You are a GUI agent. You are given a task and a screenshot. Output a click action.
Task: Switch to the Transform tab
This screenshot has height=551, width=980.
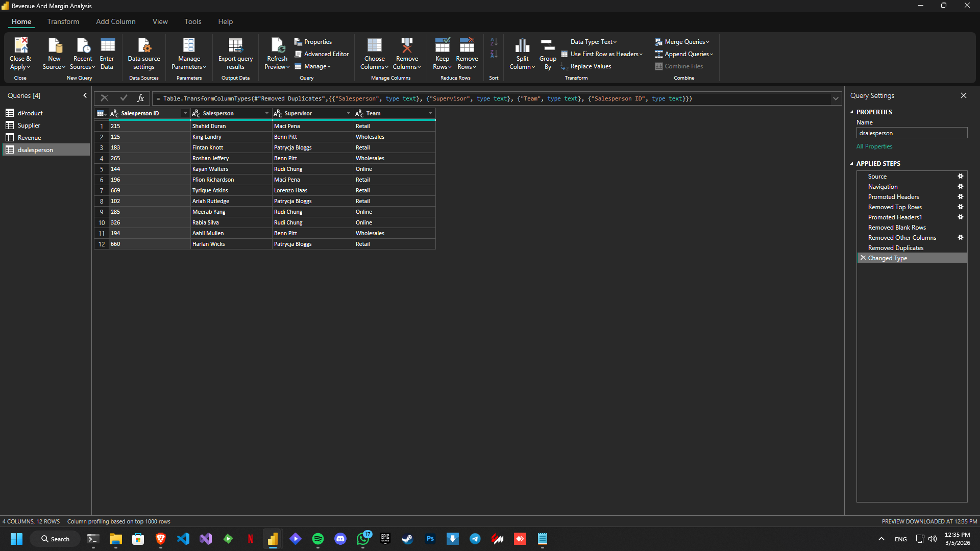[63, 21]
